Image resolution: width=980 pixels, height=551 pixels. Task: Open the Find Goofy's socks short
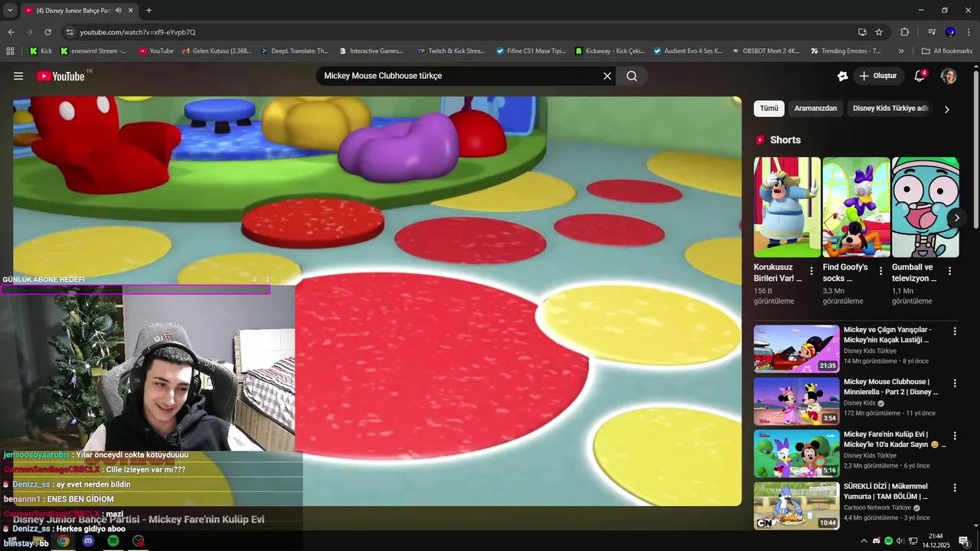point(856,207)
